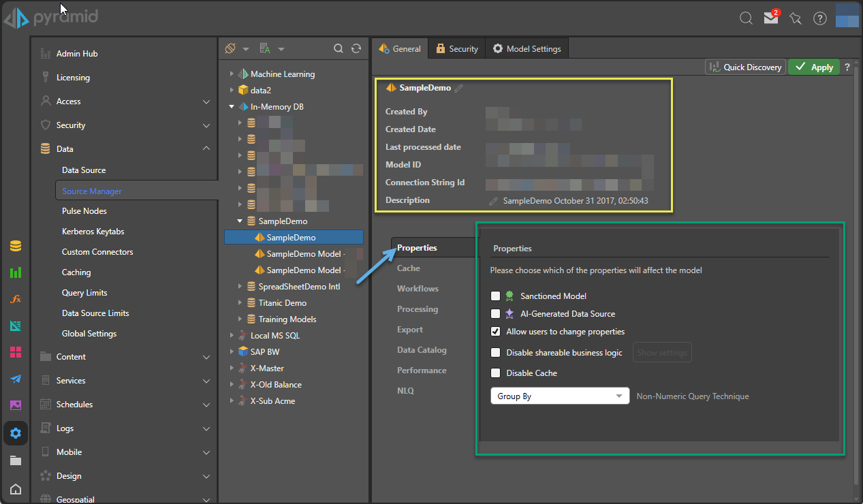863x504 pixels.
Task: Open the pink tiles app icon
Action: (x=15, y=352)
